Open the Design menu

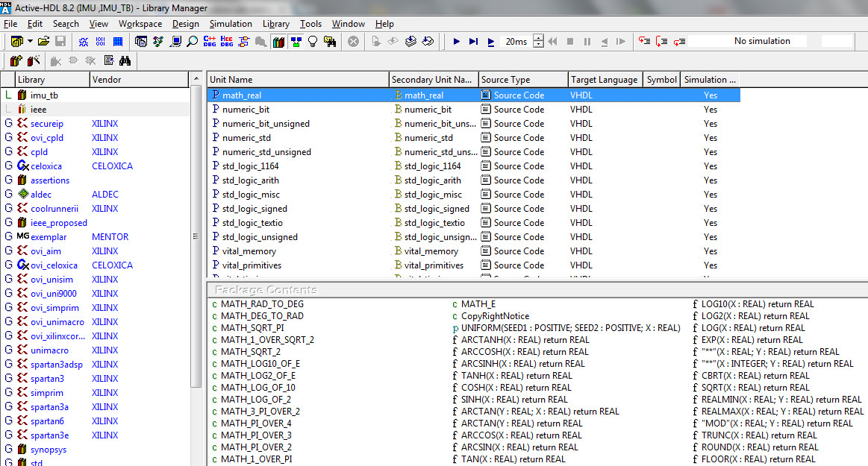(185, 24)
